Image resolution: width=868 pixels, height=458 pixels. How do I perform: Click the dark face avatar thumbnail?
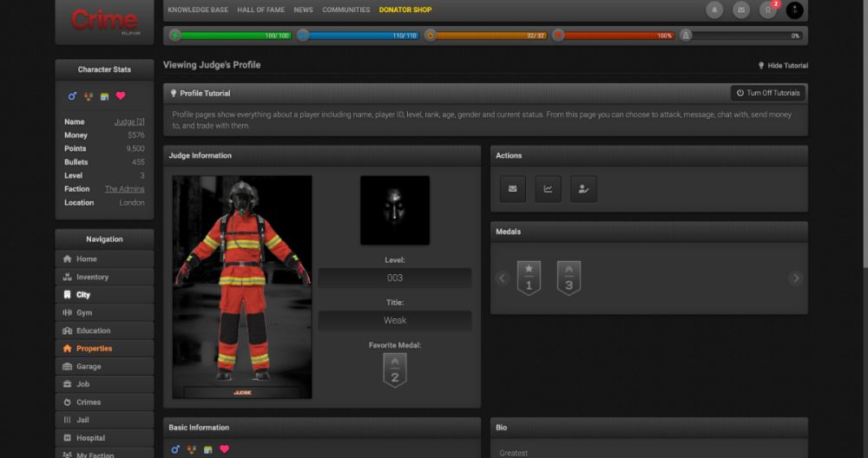pos(395,210)
